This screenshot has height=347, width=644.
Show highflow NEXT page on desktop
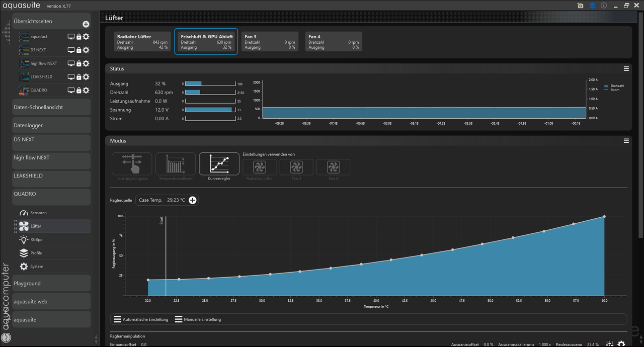click(71, 63)
